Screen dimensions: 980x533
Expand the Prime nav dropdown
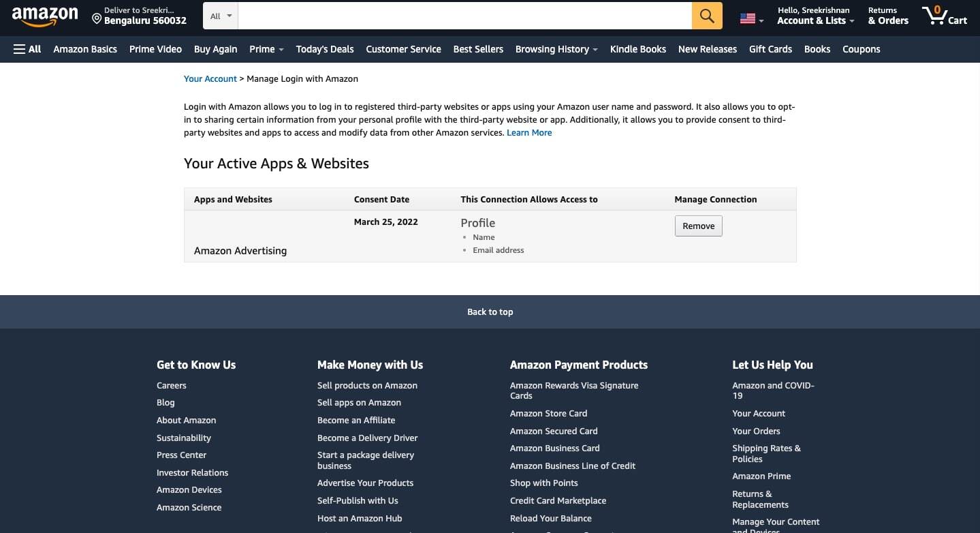point(266,49)
